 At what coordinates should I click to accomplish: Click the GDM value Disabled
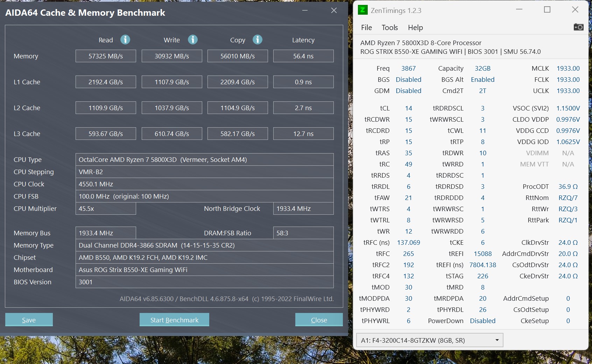pyautogui.click(x=408, y=91)
